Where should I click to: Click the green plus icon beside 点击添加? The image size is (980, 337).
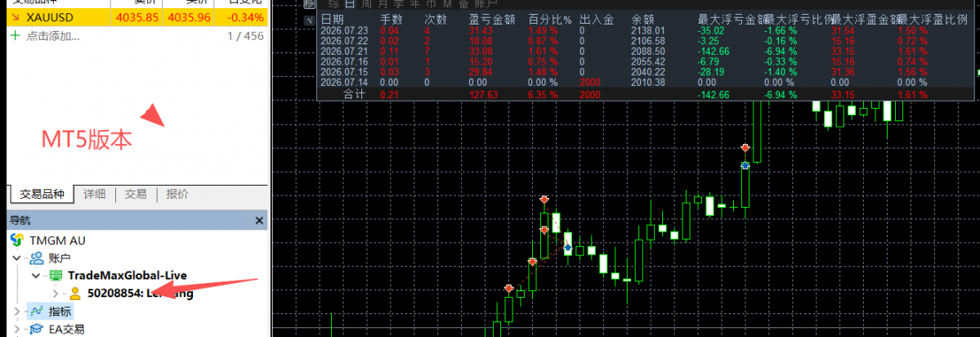(16, 36)
